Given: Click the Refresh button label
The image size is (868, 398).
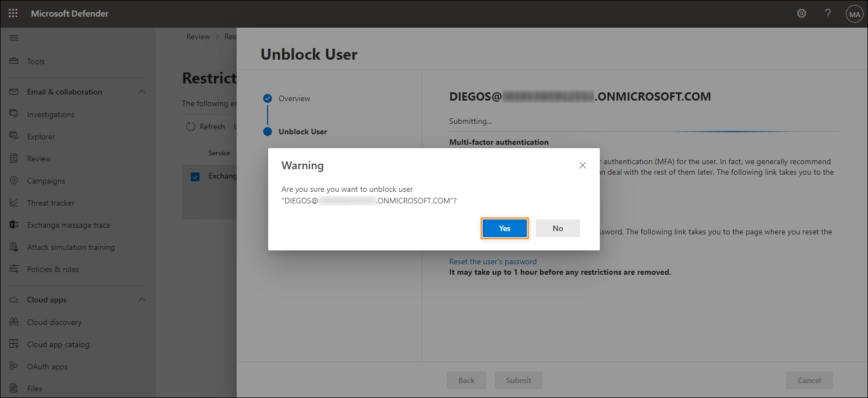Looking at the screenshot, I should pos(212,127).
